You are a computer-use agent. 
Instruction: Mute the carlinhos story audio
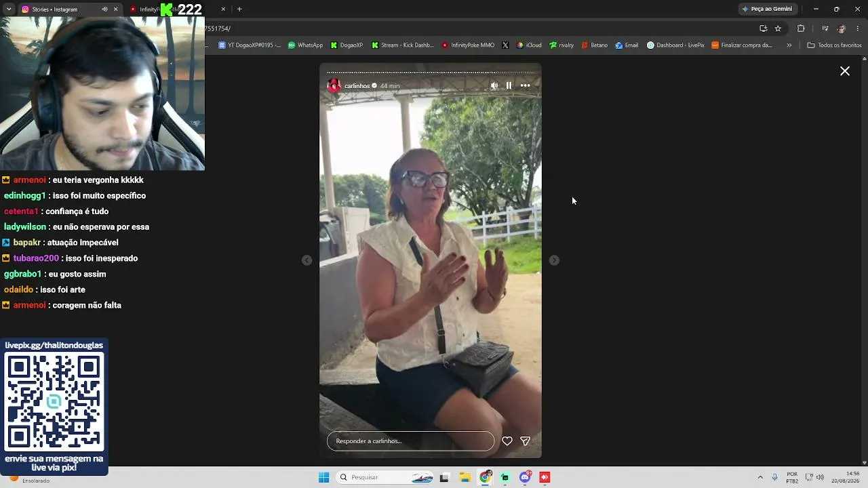494,85
